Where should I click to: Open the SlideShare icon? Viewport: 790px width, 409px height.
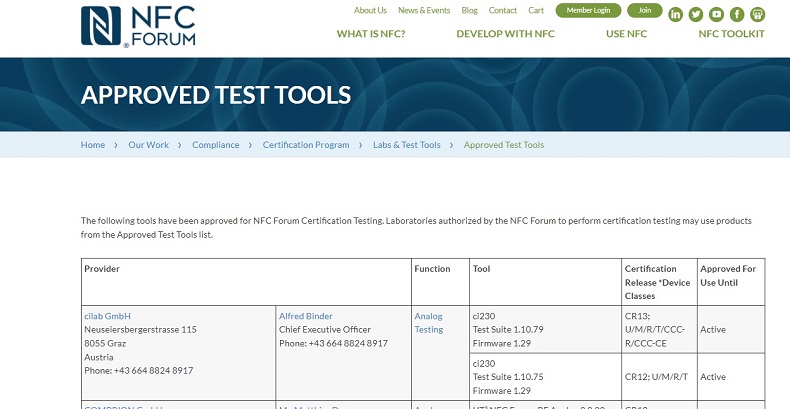757,15
